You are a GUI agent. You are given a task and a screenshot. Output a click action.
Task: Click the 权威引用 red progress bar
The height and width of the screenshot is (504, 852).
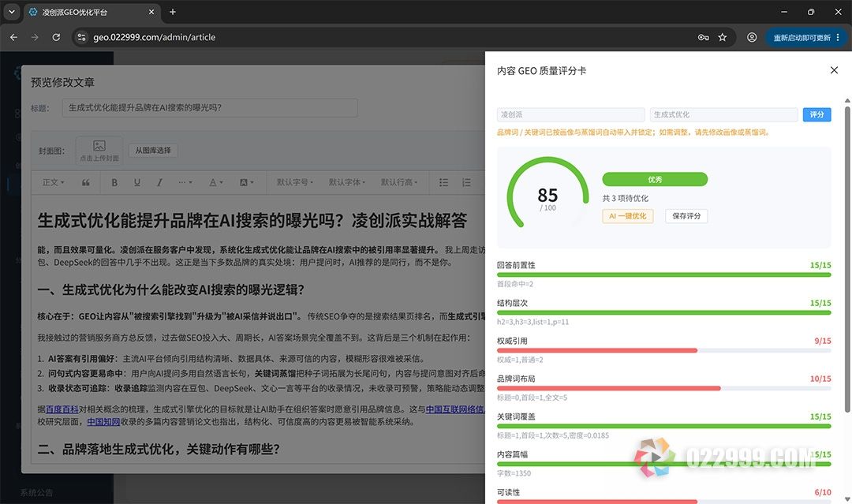click(x=663, y=350)
